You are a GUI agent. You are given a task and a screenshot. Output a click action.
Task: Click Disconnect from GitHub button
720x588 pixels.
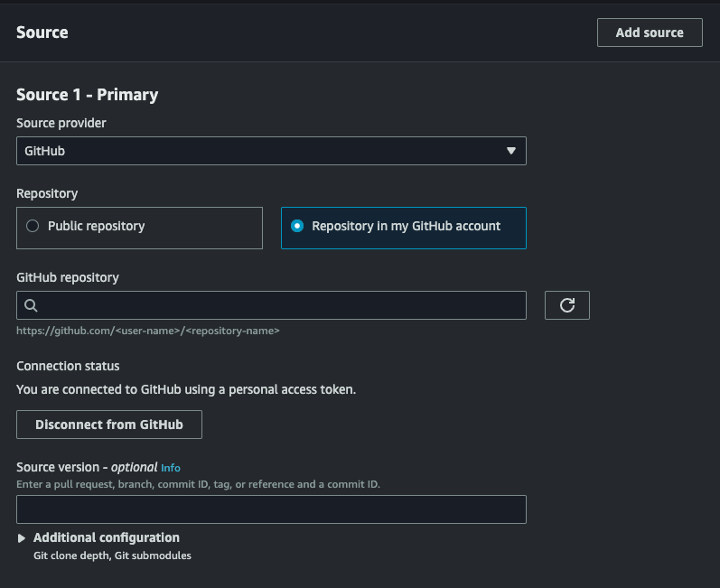[109, 425]
